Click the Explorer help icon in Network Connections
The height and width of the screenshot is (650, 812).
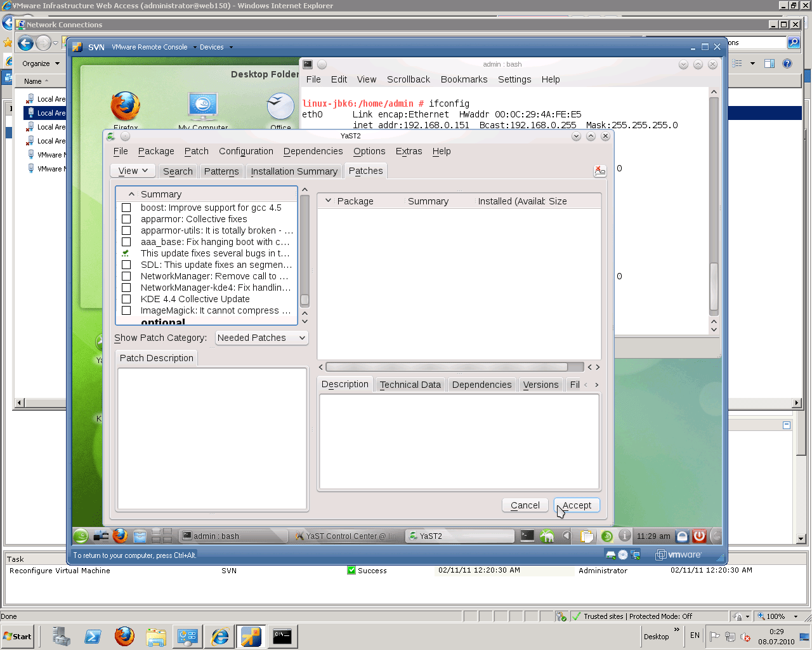click(787, 63)
